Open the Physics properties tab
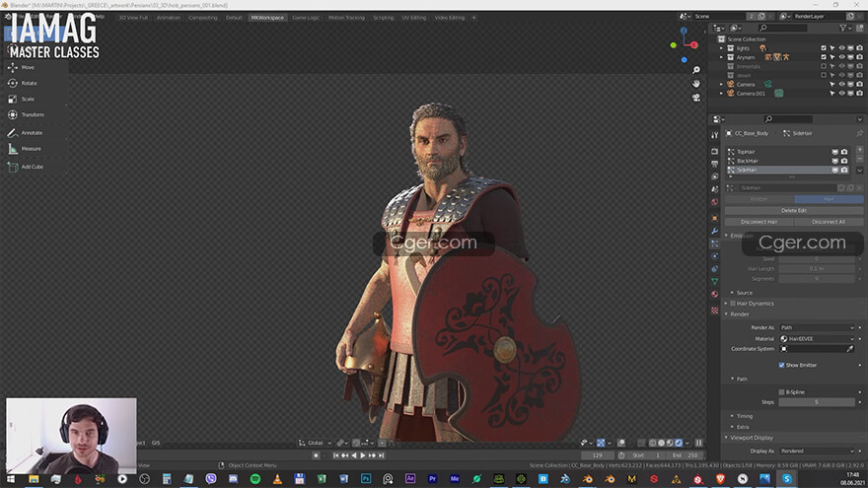The width and height of the screenshot is (868, 488). coord(715,256)
